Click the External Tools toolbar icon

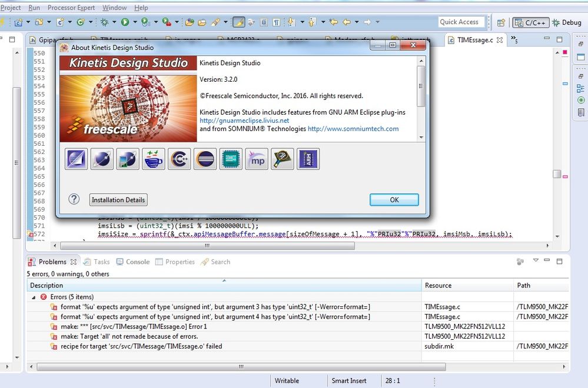(167, 22)
